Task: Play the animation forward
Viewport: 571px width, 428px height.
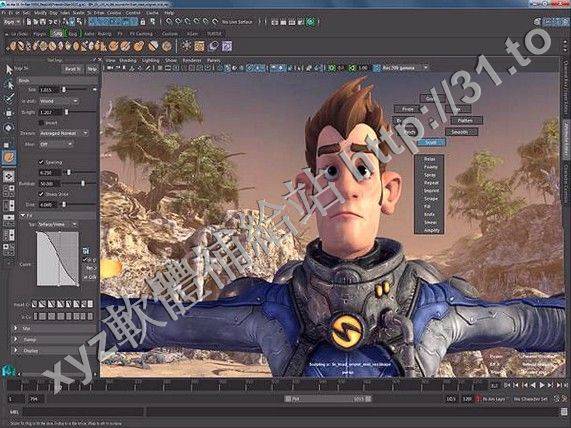Action: (x=542, y=385)
